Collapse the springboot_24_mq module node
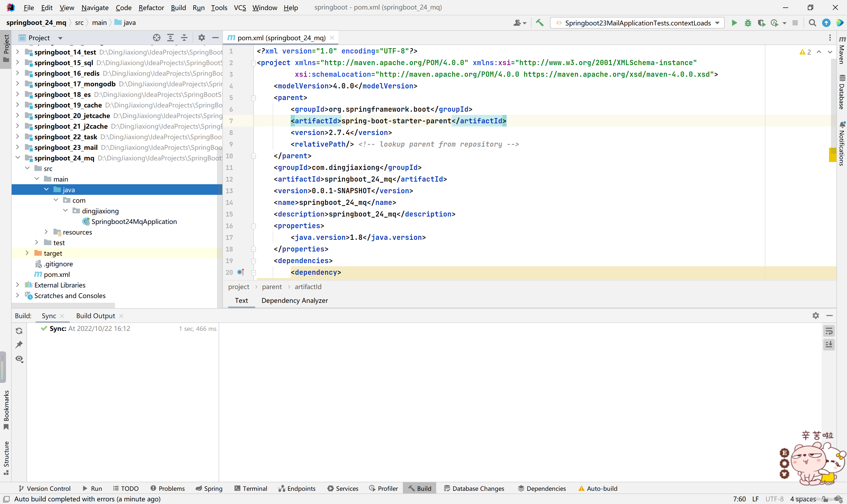This screenshot has height=504, width=847. click(18, 158)
